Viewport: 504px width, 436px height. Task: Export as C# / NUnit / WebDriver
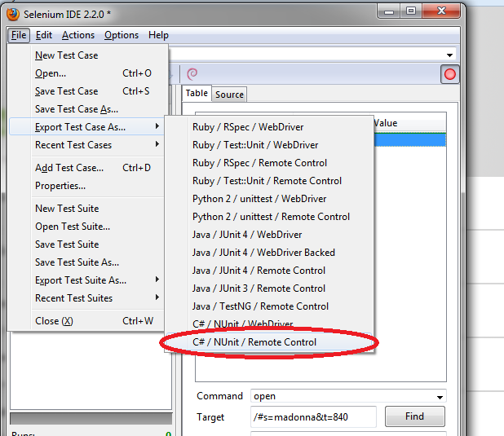point(269,324)
